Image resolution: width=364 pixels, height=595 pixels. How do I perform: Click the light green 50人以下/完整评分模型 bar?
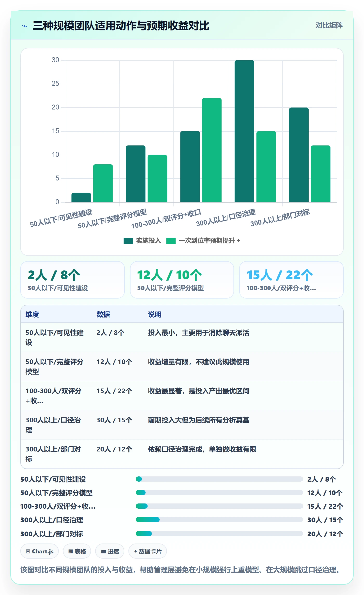click(x=158, y=178)
